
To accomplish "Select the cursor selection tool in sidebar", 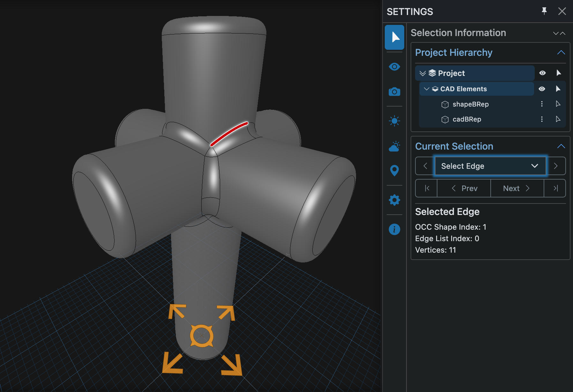I will click(395, 37).
